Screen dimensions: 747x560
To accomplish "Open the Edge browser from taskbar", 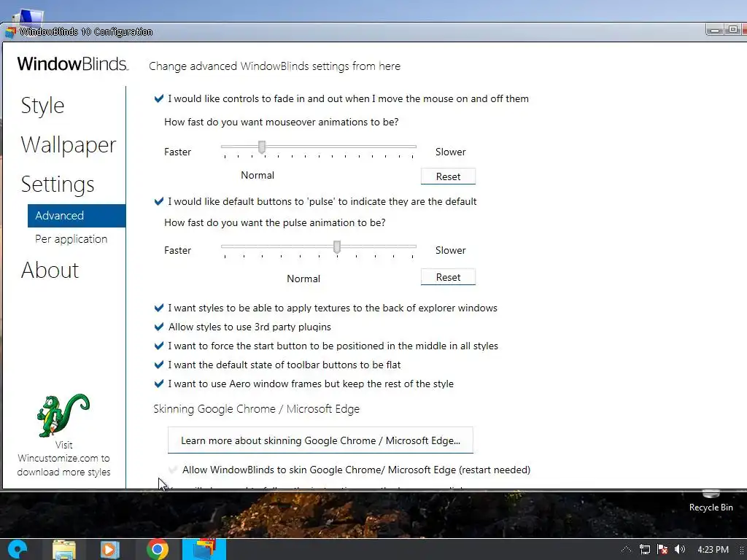I will (x=18, y=550).
